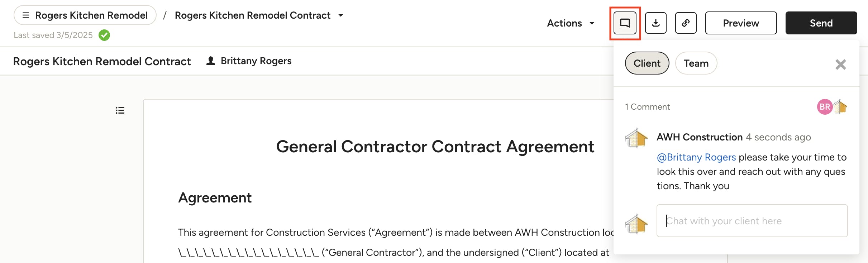This screenshot has height=263, width=868.
Task: Click the download contract icon
Action: pyautogui.click(x=655, y=23)
